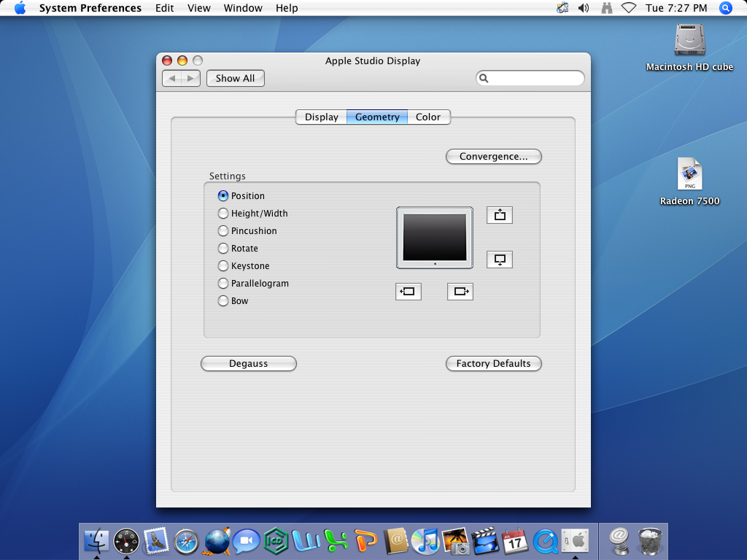Launch Mail from the Dock
Image resolution: width=747 pixels, height=560 pixels.
[156, 542]
